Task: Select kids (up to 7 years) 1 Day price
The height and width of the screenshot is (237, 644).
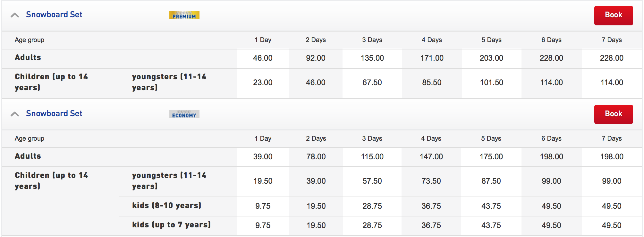Action: (263, 225)
